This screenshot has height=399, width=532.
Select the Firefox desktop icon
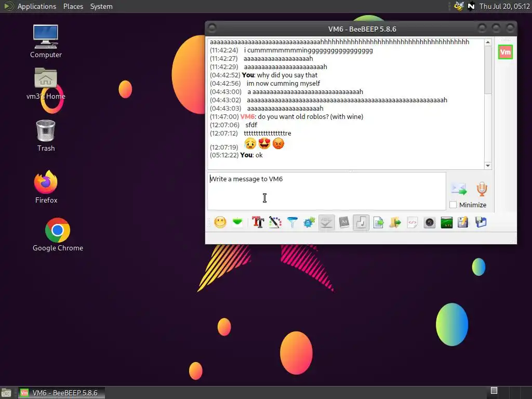tap(46, 187)
